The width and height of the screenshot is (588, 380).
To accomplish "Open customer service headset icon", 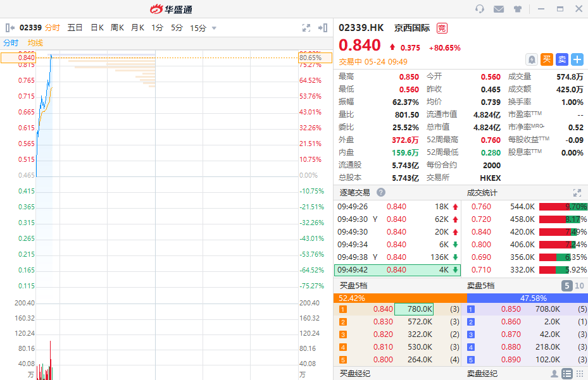I will tap(480, 9).
